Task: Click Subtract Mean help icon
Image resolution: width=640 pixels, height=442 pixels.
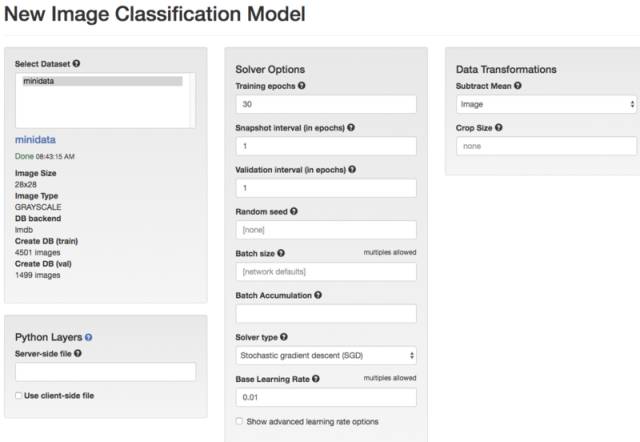Action: (x=518, y=86)
